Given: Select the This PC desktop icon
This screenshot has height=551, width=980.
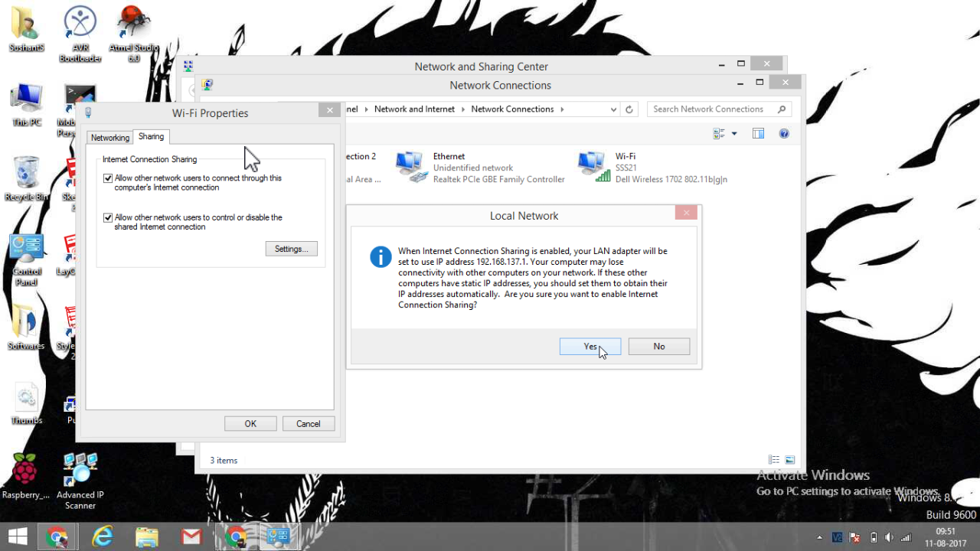Looking at the screenshot, I should click(x=27, y=105).
